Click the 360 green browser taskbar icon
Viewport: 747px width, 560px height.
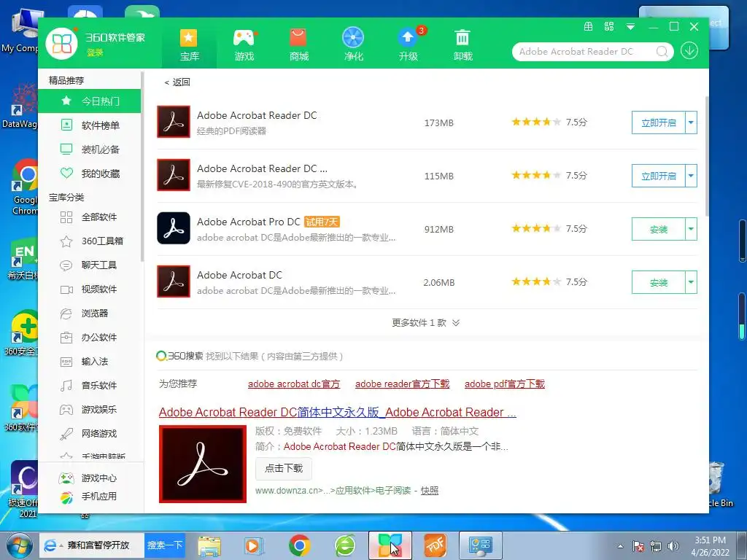(x=345, y=545)
